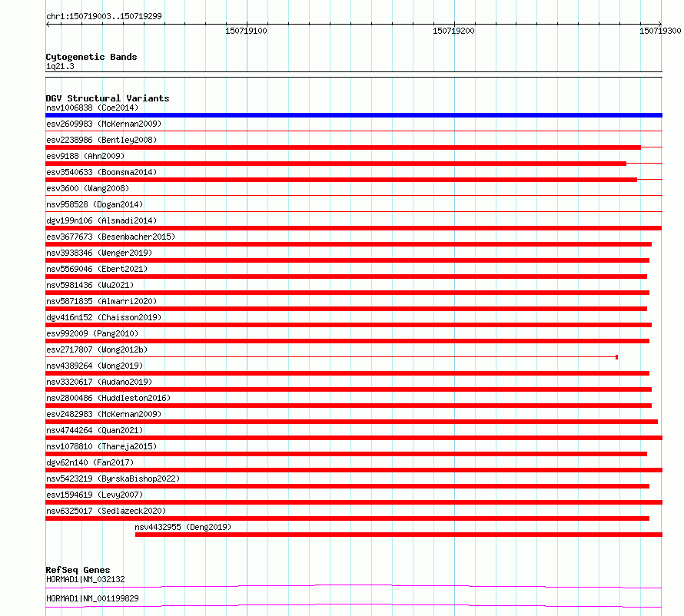Viewport: 684px width, 616px height.
Task: Open nsv1078810 (Thareja2015) entry
Action: 101,446
